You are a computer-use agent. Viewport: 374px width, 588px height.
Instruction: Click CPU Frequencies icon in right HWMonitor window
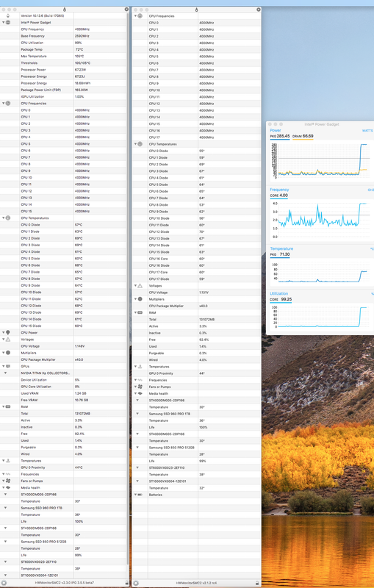tap(140, 15)
